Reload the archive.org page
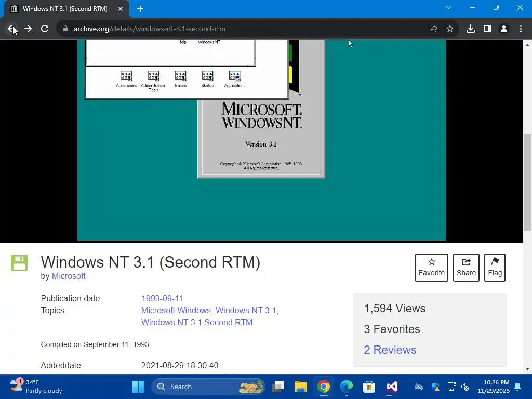Screen dimensions: 532x399 (45, 29)
